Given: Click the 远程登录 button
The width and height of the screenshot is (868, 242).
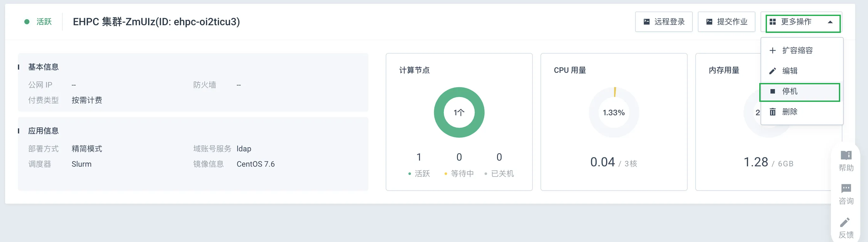Looking at the screenshot, I should click(x=663, y=22).
